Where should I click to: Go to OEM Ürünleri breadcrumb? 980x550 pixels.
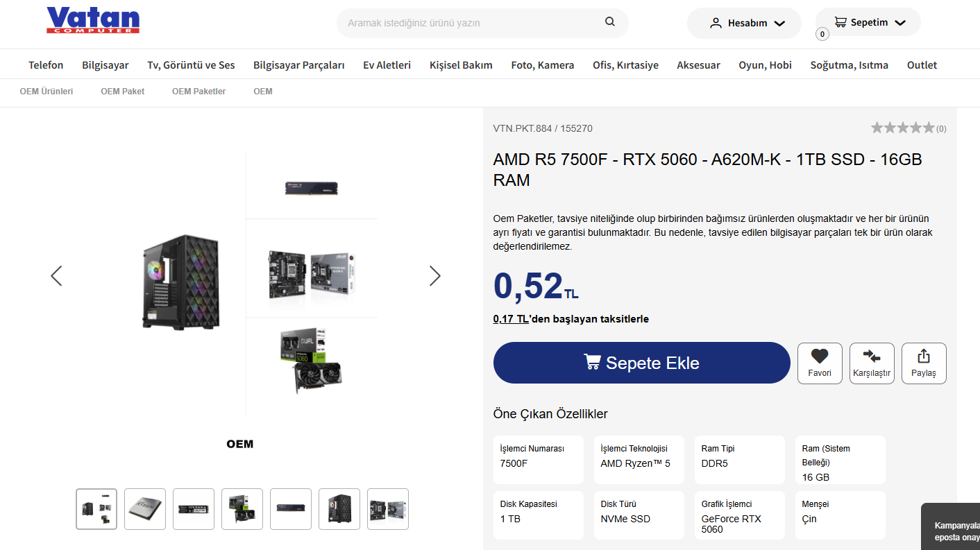tap(47, 92)
